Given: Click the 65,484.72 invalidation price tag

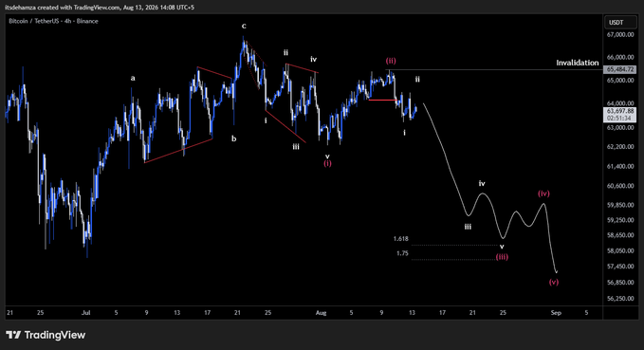Looking at the screenshot, I should 619,69.
